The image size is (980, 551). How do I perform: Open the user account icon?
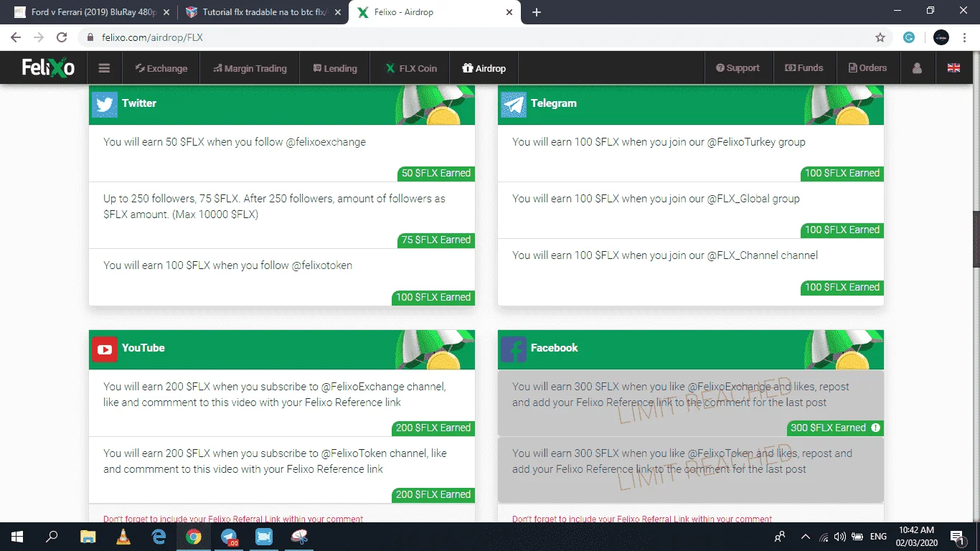[x=917, y=68]
